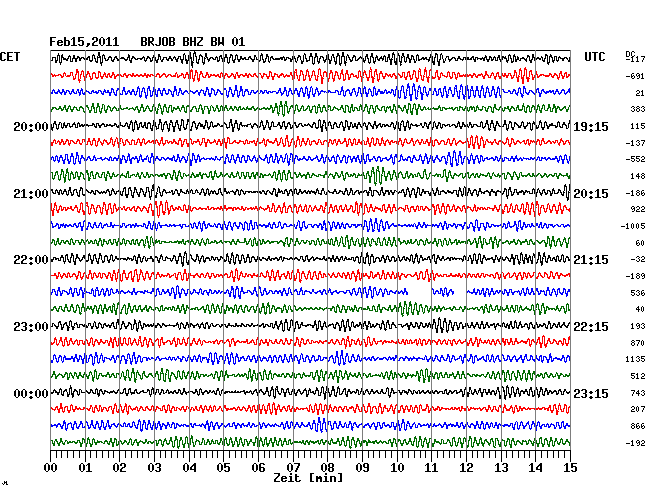The image size is (650, 494).
Task: Select minute label 07 on time axis
Action: (x=293, y=468)
